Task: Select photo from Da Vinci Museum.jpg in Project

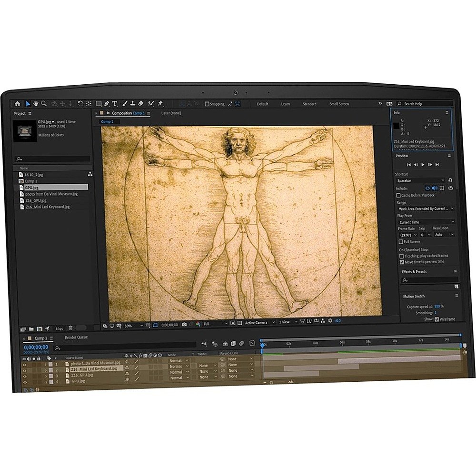Action: point(51,194)
